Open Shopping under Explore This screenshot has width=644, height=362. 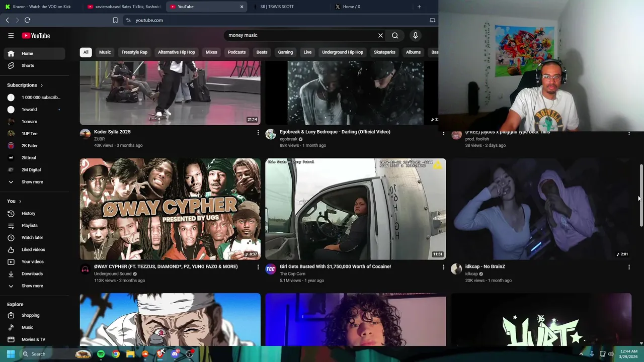[x=34, y=315]
